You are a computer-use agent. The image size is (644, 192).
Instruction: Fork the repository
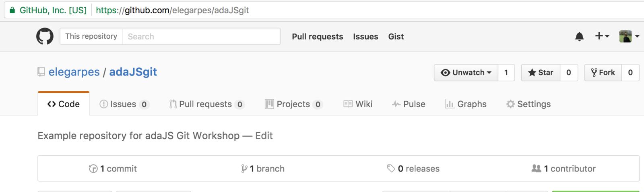click(603, 73)
